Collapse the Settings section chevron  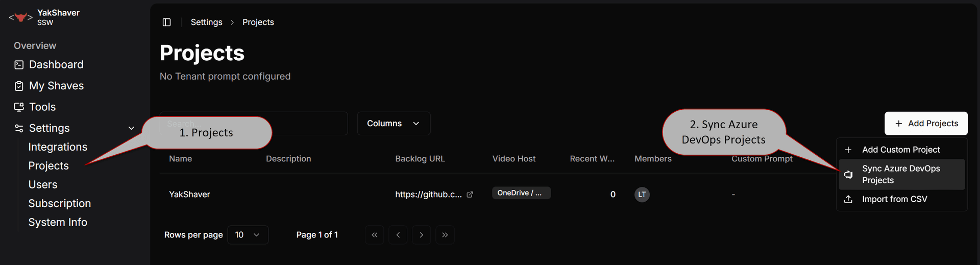[131, 128]
